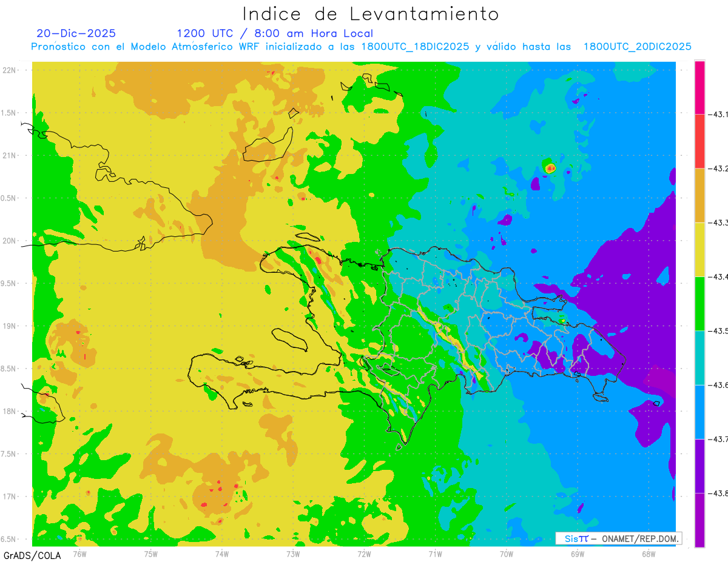This screenshot has height=562, width=728.
Task: Click the 73W longitude label
Action: [293, 554]
